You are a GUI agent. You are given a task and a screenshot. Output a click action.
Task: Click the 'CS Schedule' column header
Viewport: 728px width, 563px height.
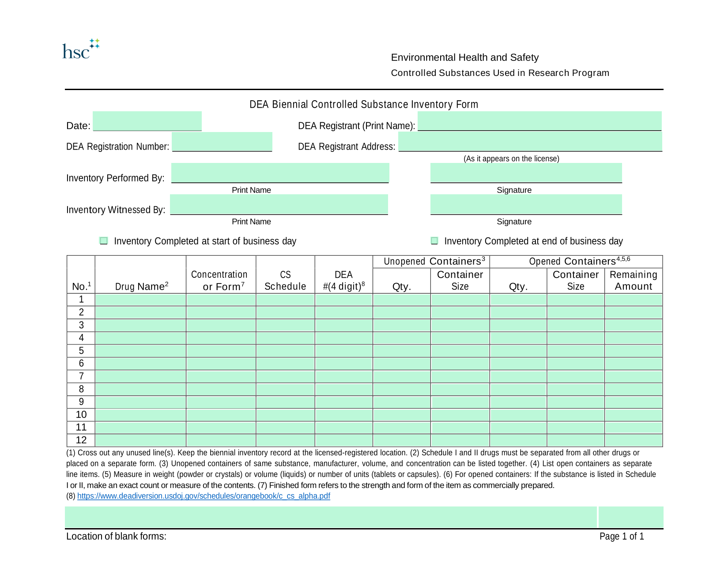click(285, 280)
